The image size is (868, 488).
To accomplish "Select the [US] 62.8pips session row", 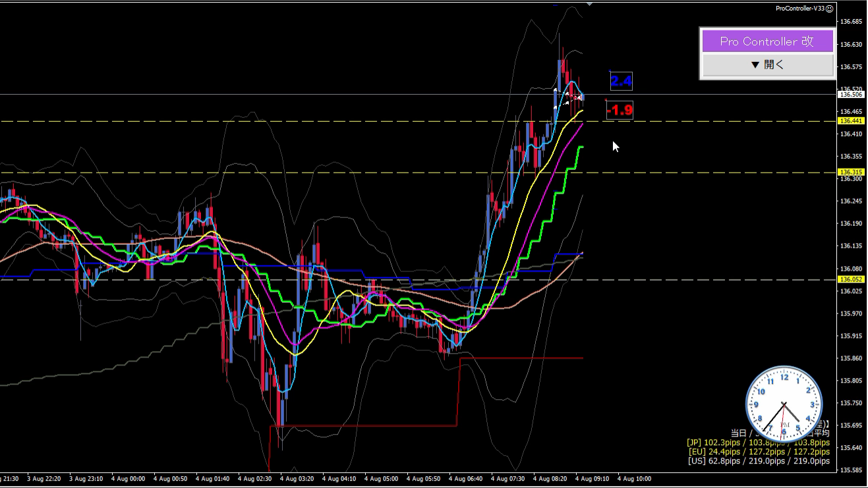I will [x=758, y=461].
